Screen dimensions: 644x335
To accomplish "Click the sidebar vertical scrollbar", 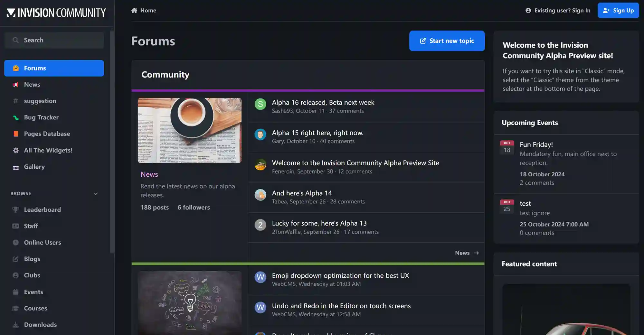I will tap(112, 142).
